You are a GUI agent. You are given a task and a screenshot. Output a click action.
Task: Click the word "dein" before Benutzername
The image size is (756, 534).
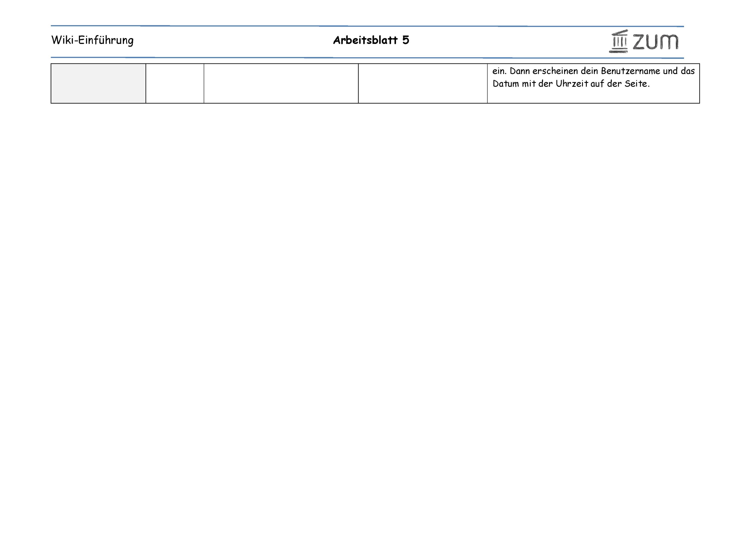[589, 71]
